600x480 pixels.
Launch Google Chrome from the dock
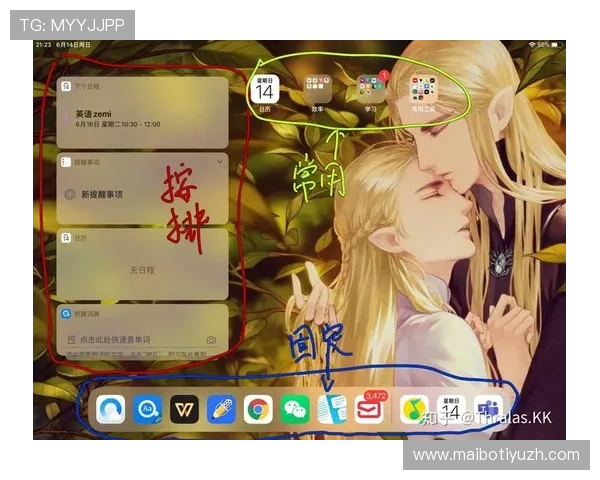(x=258, y=409)
